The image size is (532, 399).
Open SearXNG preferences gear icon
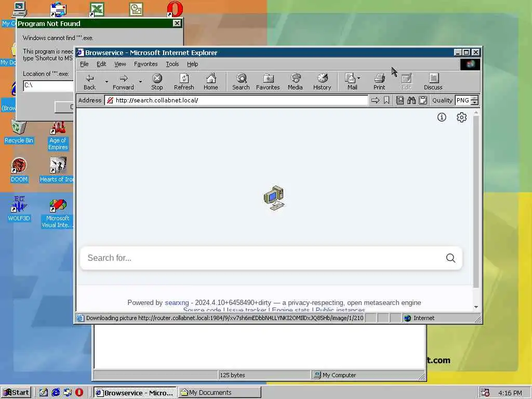(461, 117)
